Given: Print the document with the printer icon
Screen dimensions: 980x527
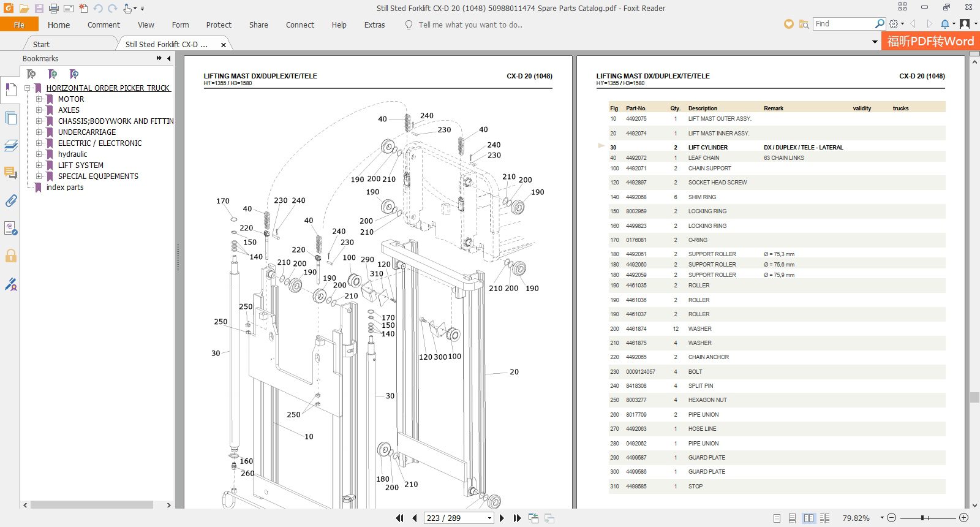Looking at the screenshot, I should 53,9.
